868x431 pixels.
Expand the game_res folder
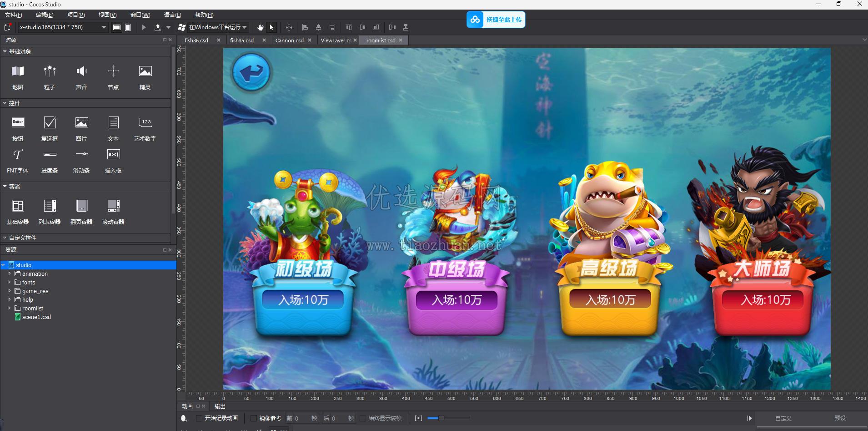[x=10, y=291]
